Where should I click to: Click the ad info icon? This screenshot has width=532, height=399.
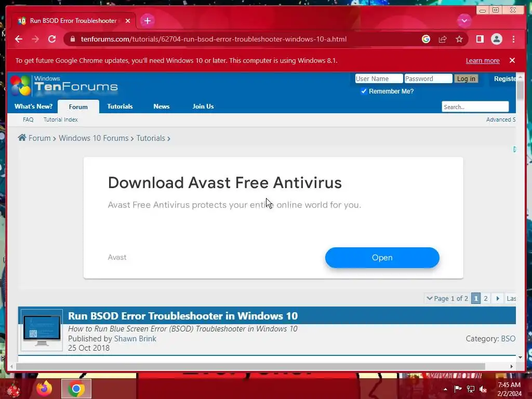coord(514,149)
